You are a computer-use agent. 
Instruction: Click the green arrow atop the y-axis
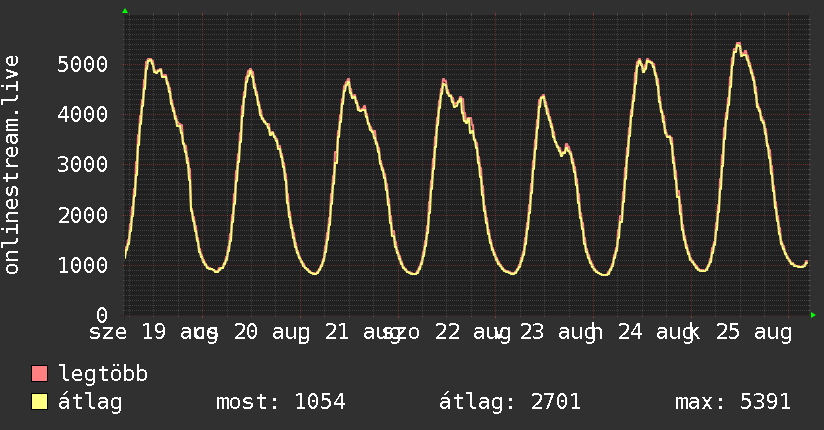pos(125,11)
